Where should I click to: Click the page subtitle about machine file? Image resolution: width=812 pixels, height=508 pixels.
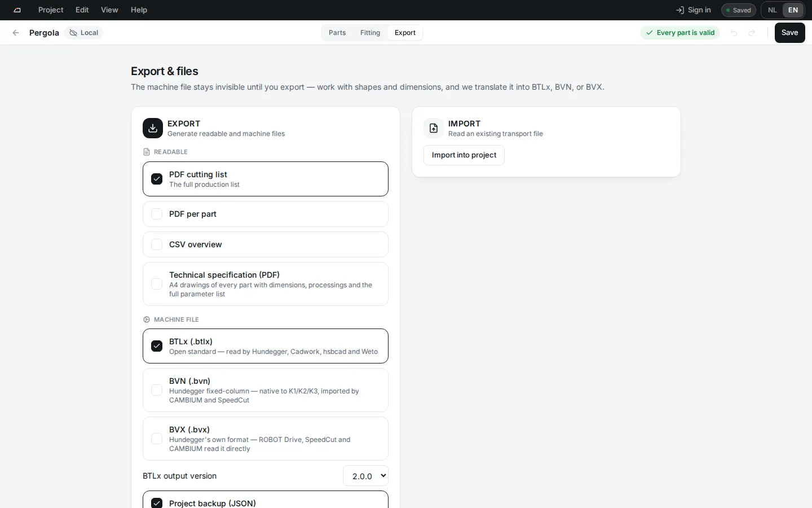click(x=368, y=87)
